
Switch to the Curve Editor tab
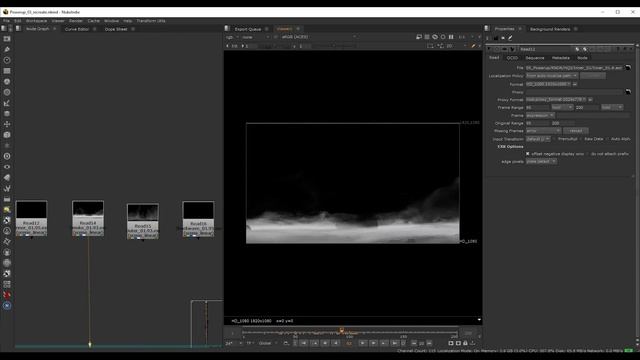pyautogui.click(x=77, y=29)
